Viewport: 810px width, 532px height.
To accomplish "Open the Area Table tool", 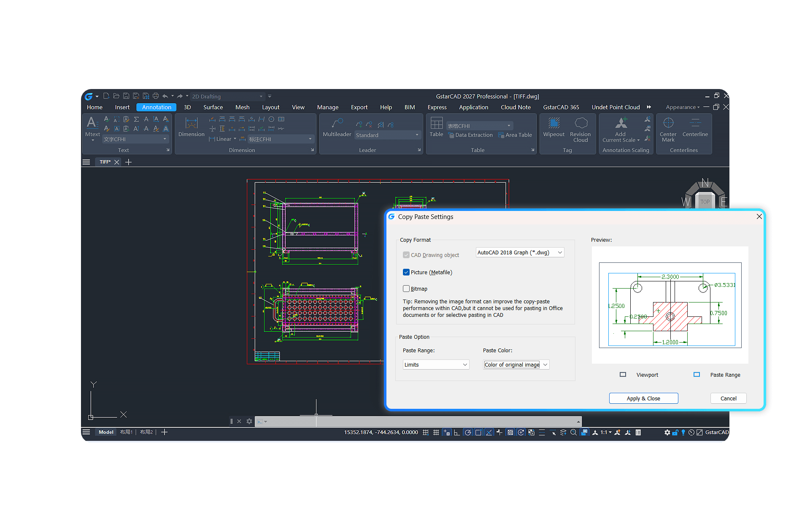I will (515, 135).
